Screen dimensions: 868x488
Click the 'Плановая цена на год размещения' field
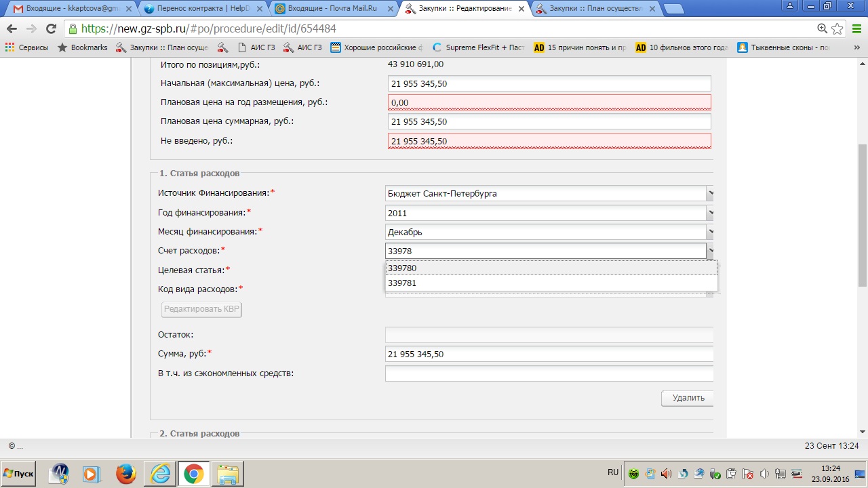pyautogui.click(x=549, y=102)
